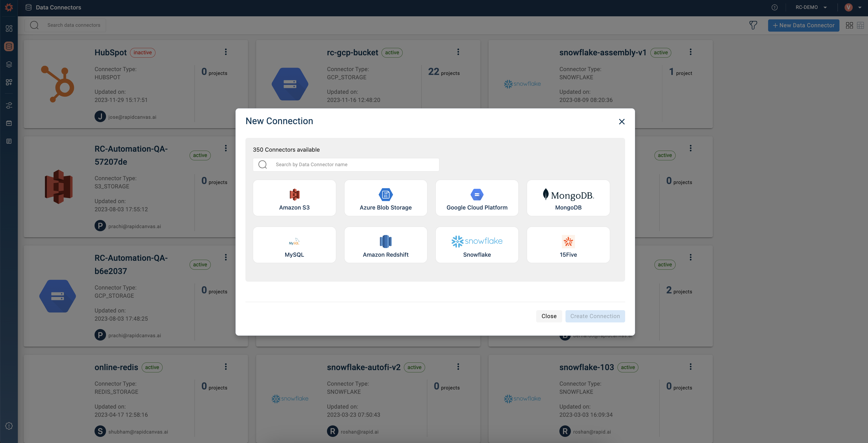
Task: Choose the MySQL connector
Action: (x=294, y=245)
